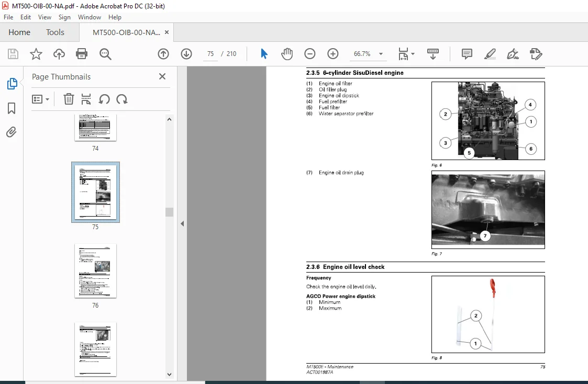The image size is (588, 384).
Task: Open the Bookmarks panel
Action: tap(12, 108)
